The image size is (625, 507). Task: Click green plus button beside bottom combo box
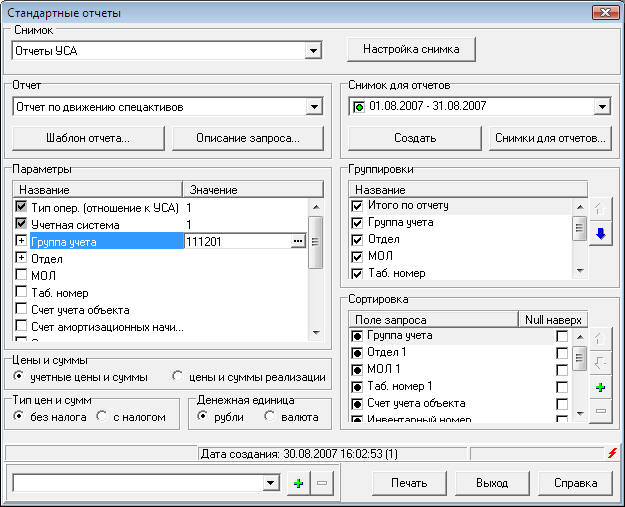pos(298,483)
